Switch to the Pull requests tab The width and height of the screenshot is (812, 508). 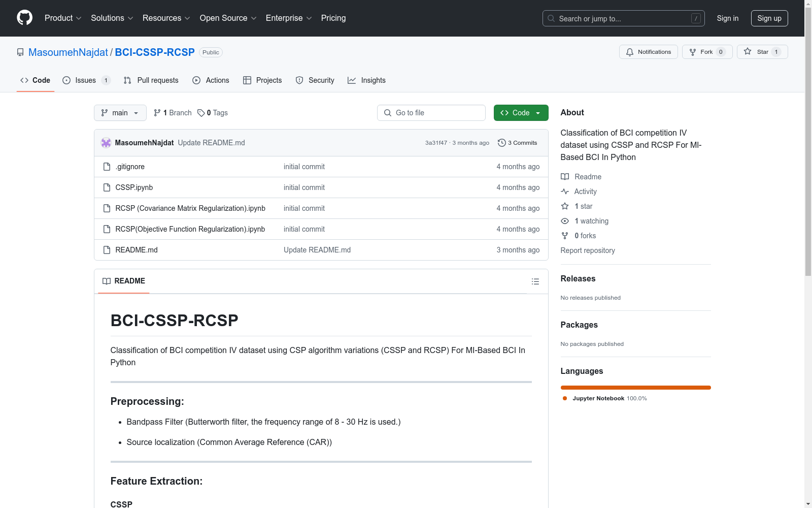(151, 80)
